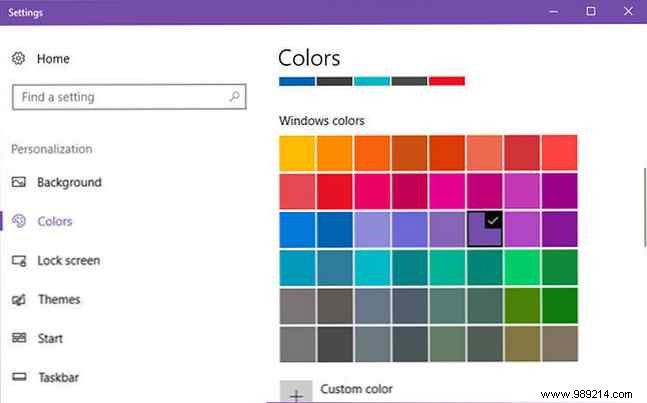Click the Taskbar icon in sidebar
This screenshot has height=403, width=647.
(19, 378)
